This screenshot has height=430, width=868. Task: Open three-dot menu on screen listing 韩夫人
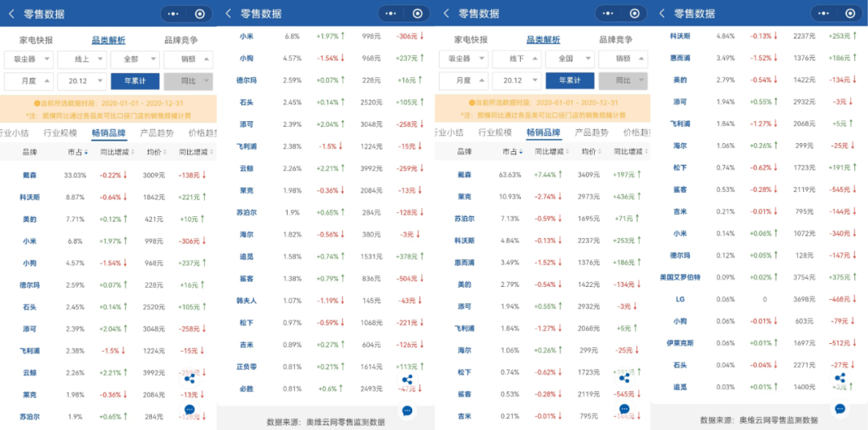click(x=391, y=14)
